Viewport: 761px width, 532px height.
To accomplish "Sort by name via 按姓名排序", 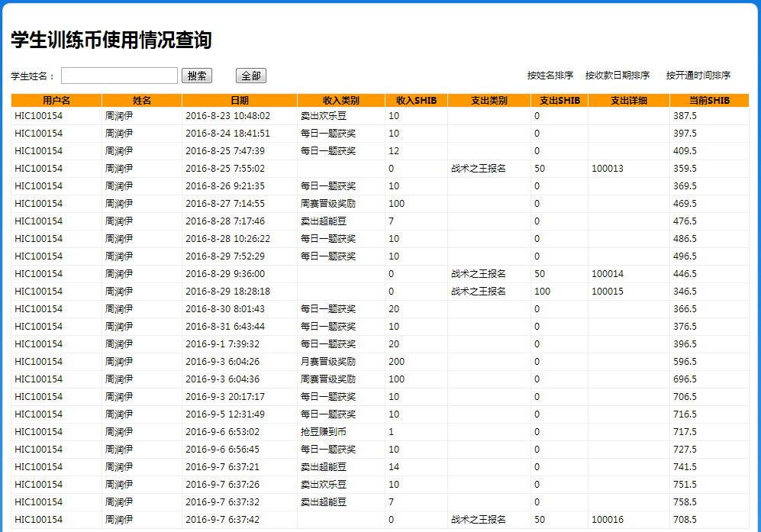I will 550,76.
